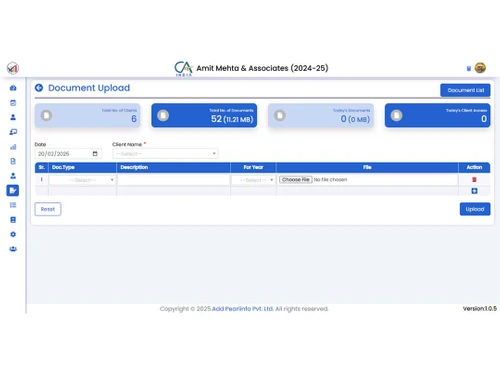Open the Add Pearlinfo Pvt. Ltd. link
500x375 pixels.
pyautogui.click(x=243, y=309)
